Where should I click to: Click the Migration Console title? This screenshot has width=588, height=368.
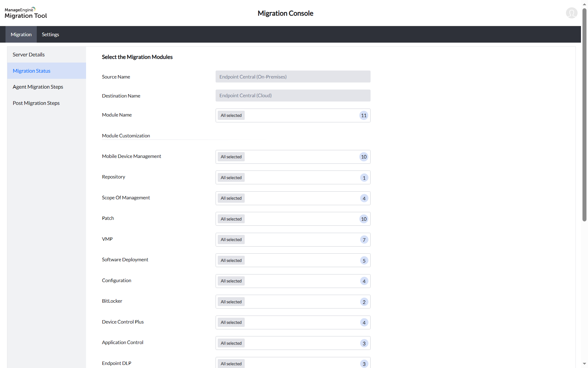(285, 13)
